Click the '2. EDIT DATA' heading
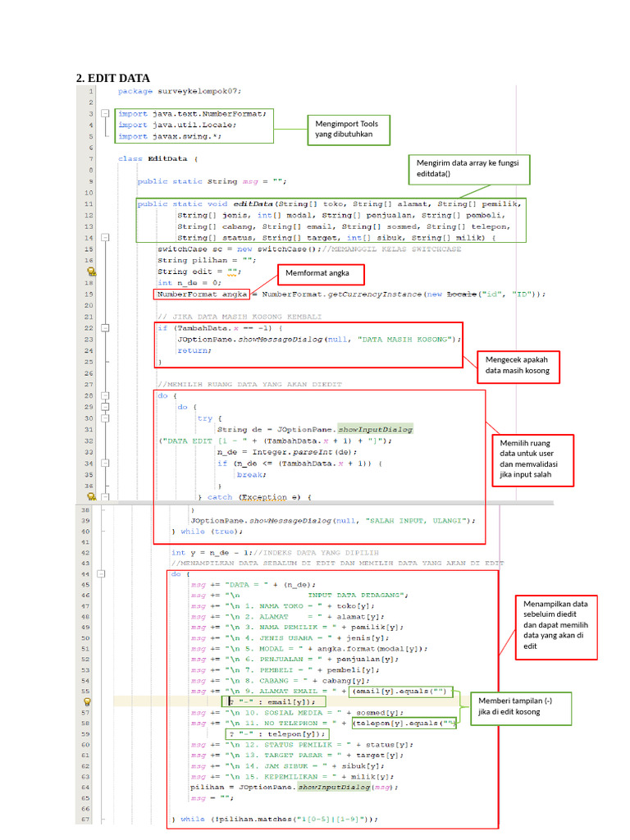Viewport: 630px width, 840px height. [x=113, y=78]
